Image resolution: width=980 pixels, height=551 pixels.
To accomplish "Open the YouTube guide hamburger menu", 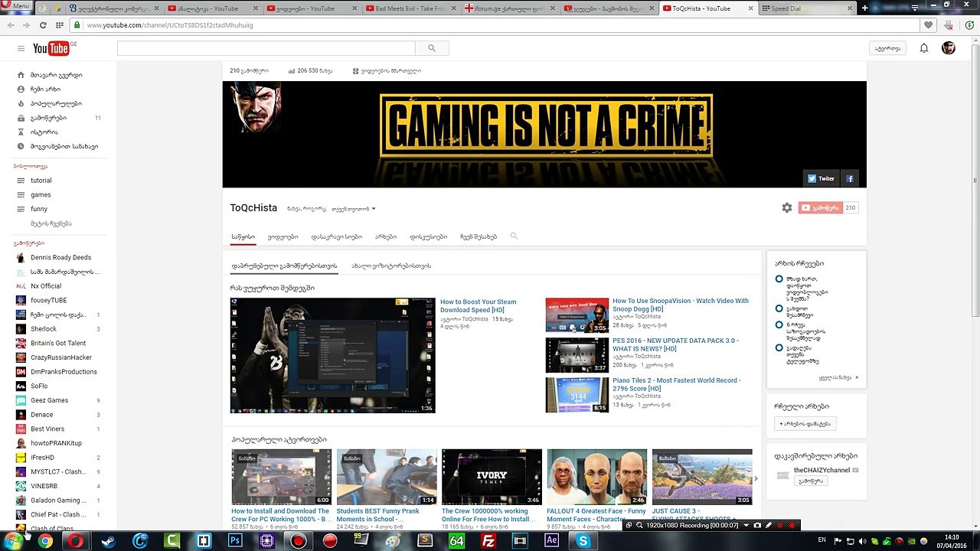I will click(21, 49).
